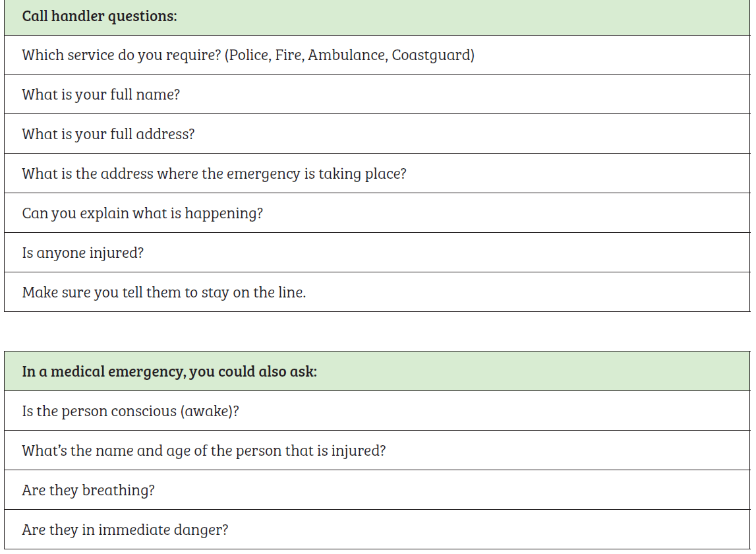The image size is (756, 554).
Task: Select the "Is the person conscious" question
Action: click(x=131, y=411)
